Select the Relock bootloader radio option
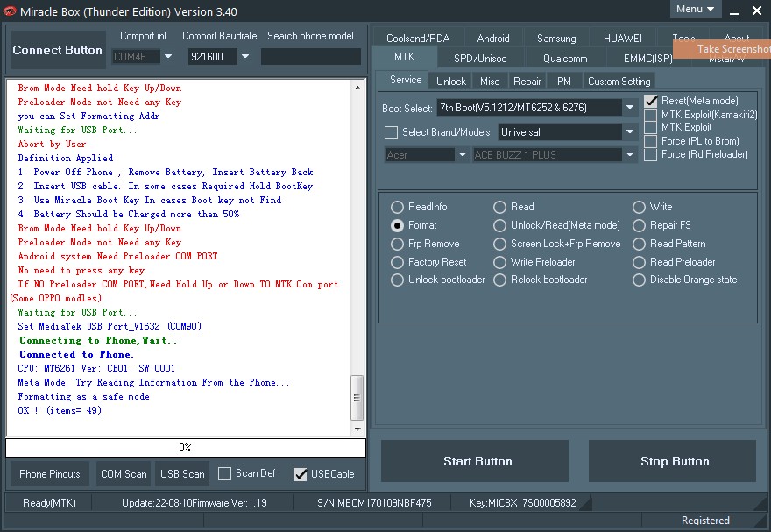771x532 pixels. coord(499,280)
